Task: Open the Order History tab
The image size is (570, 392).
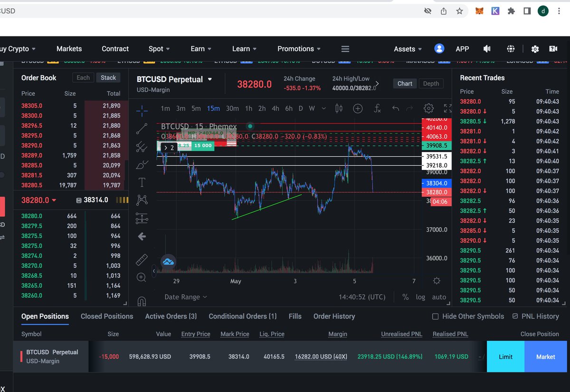Action: tap(334, 316)
